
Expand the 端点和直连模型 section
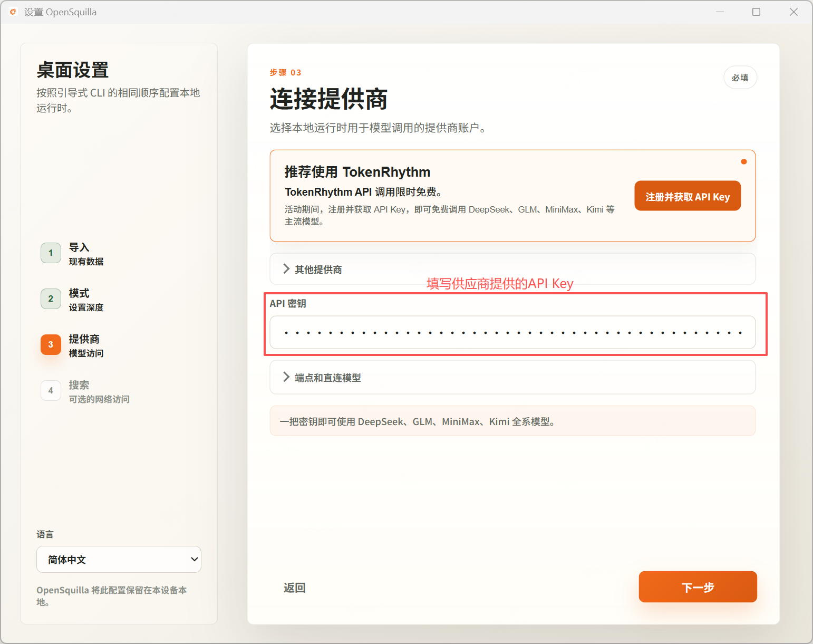(512, 377)
